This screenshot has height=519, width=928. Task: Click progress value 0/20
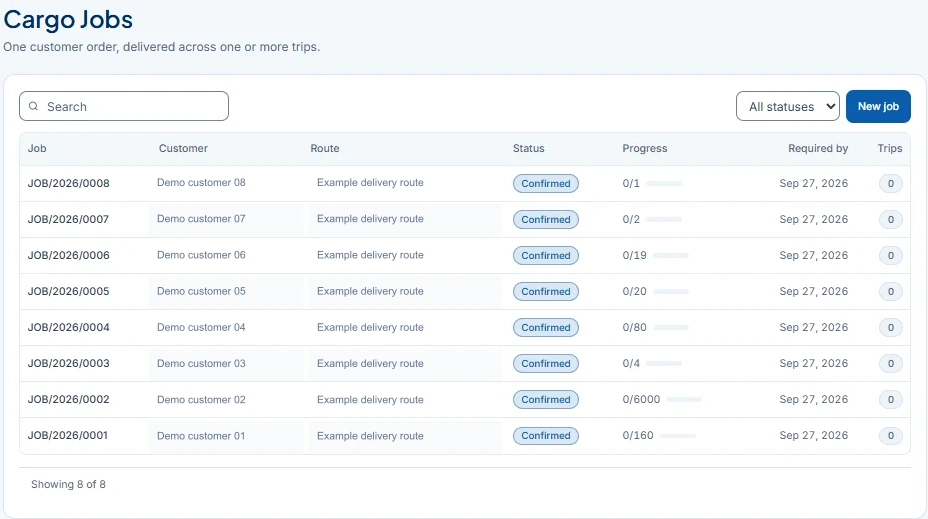[634, 292]
